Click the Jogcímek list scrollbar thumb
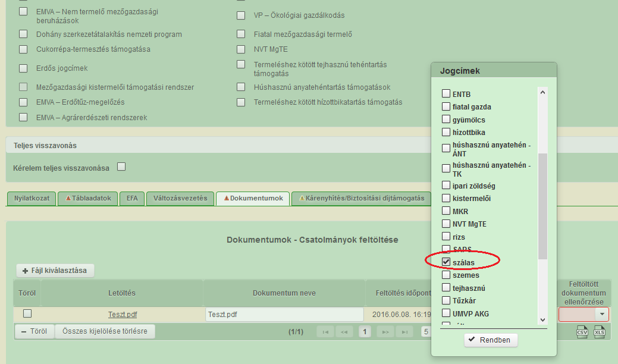The image size is (618, 364). (x=542, y=206)
